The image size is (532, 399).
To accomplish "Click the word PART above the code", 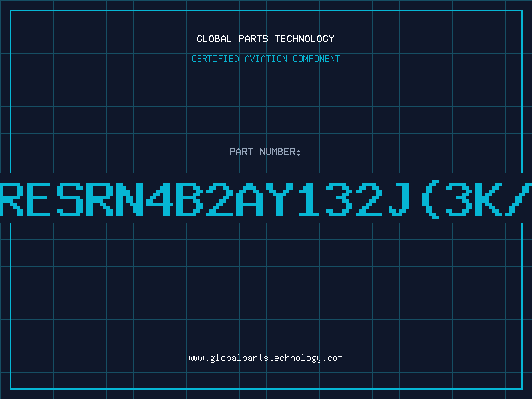I will click(x=241, y=152).
